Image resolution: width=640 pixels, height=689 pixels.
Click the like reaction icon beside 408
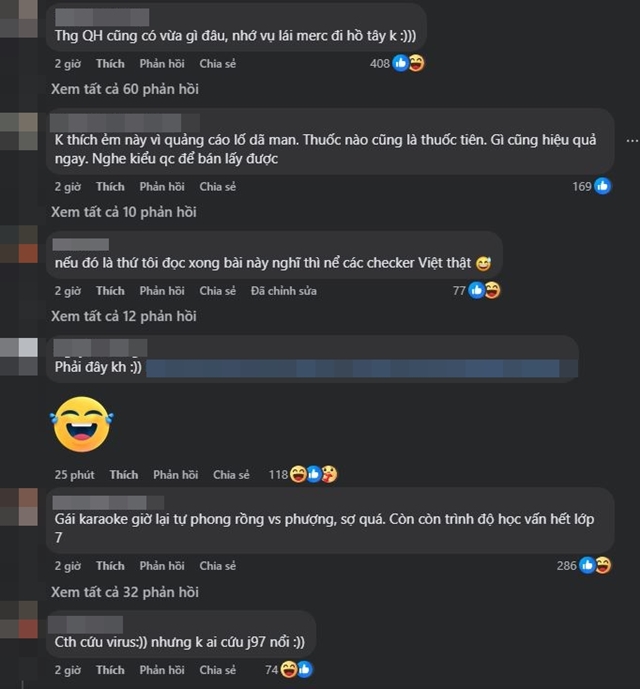point(400,64)
